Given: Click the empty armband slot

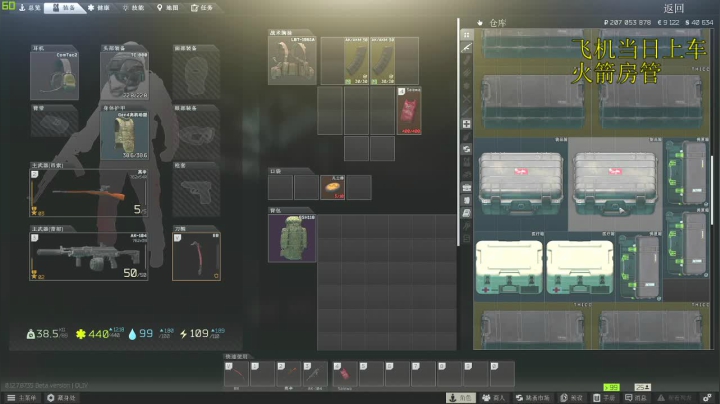Looking at the screenshot, I should [54, 124].
